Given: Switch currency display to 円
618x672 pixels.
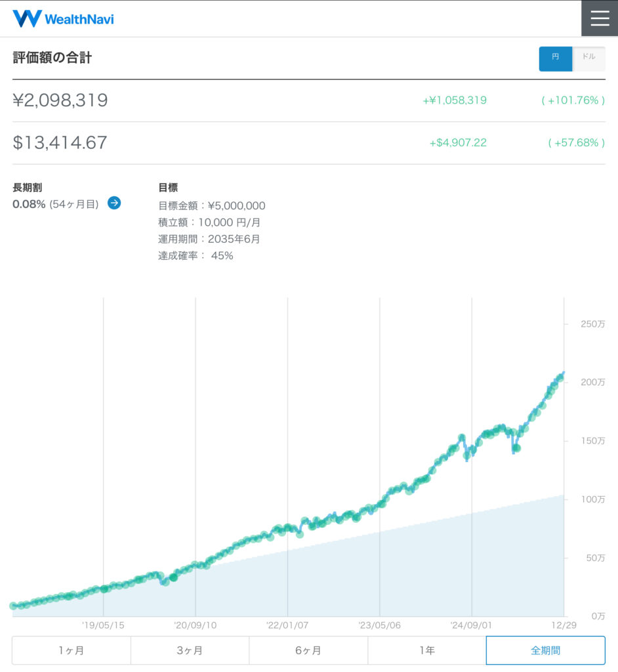Looking at the screenshot, I should [555, 58].
